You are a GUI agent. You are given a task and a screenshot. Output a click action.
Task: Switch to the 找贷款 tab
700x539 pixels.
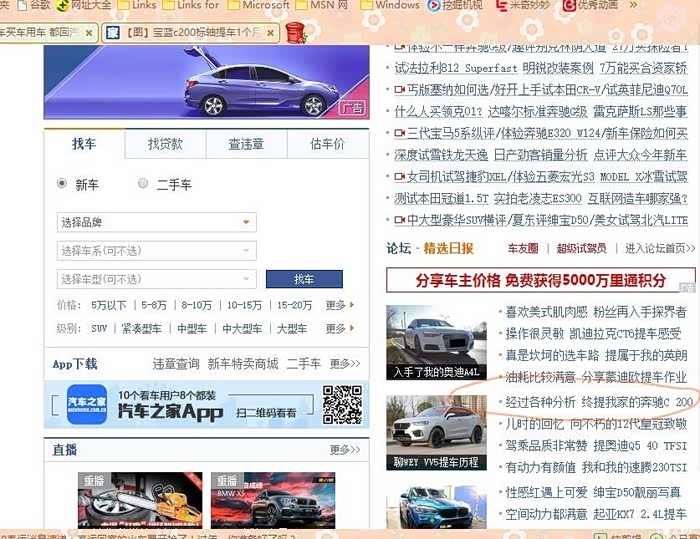(x=165, y=144)
